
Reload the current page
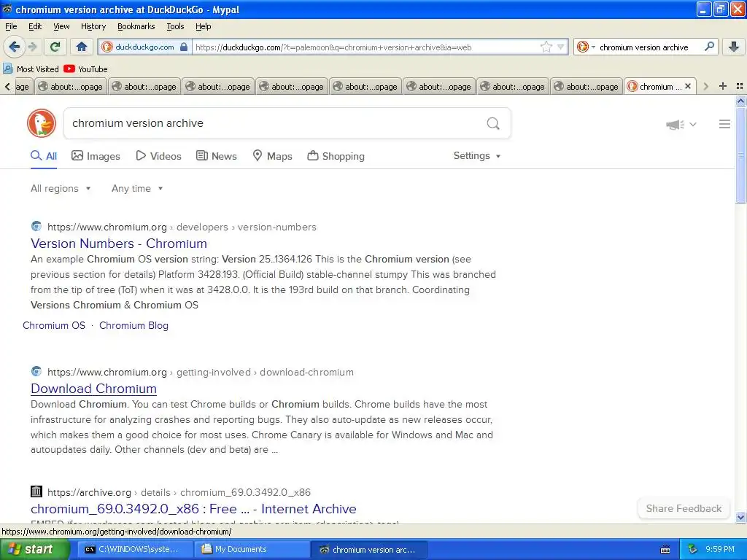[55, 47]
